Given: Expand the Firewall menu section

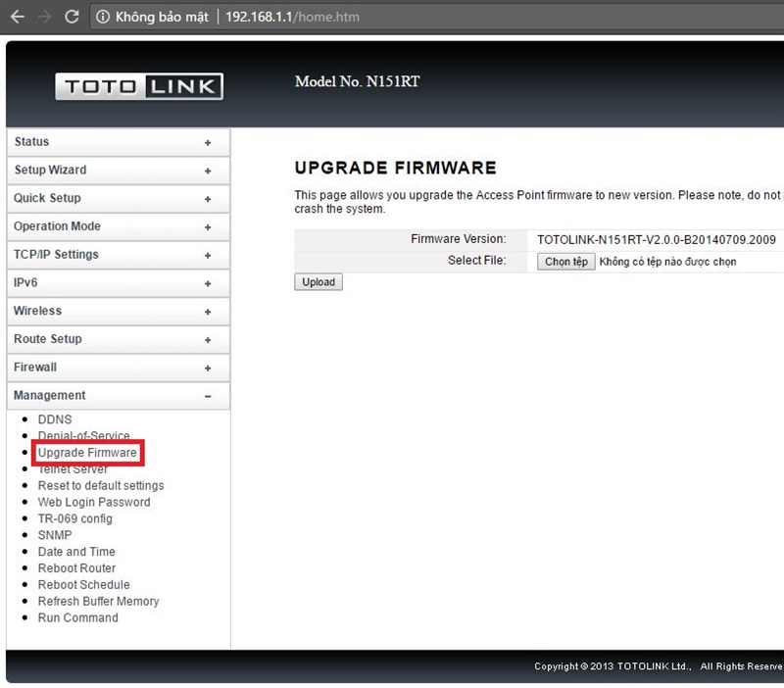Looking at the screenshot, I should (x=119, y=368).
